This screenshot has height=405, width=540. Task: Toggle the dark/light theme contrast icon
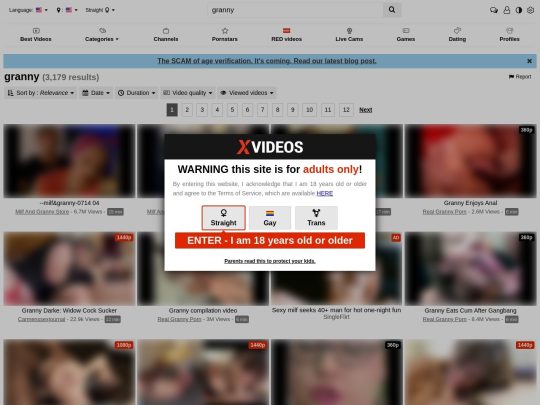(519, 10)
